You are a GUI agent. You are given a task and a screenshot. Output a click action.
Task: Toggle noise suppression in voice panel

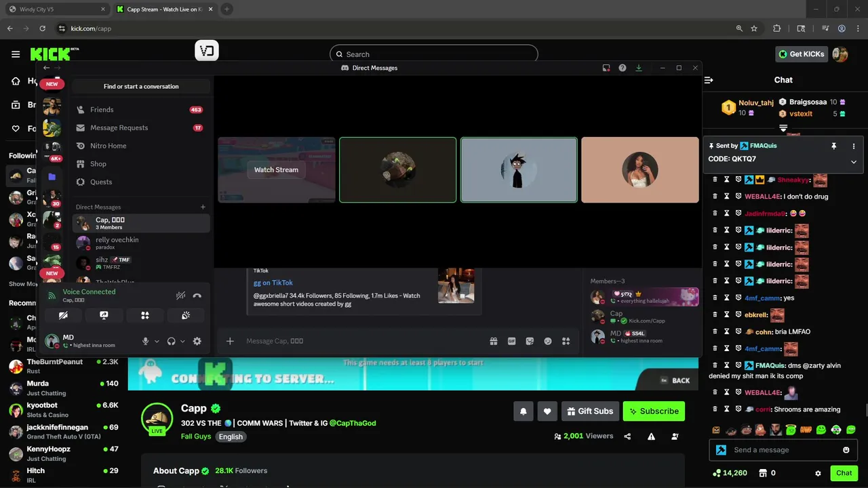180,296
